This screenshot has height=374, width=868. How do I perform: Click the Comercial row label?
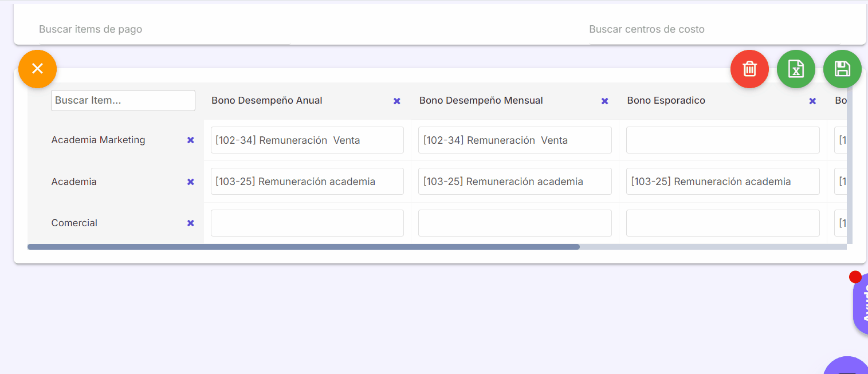(74, 223)
